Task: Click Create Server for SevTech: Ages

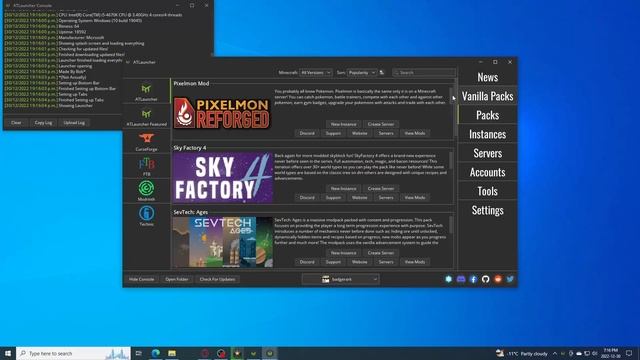Action: (381, 253)
